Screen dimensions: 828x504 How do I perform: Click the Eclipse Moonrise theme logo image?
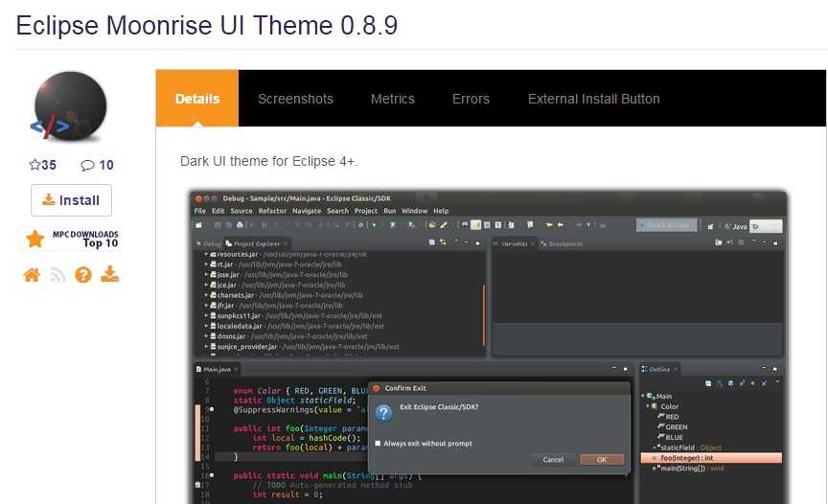(x=69, y=107)
